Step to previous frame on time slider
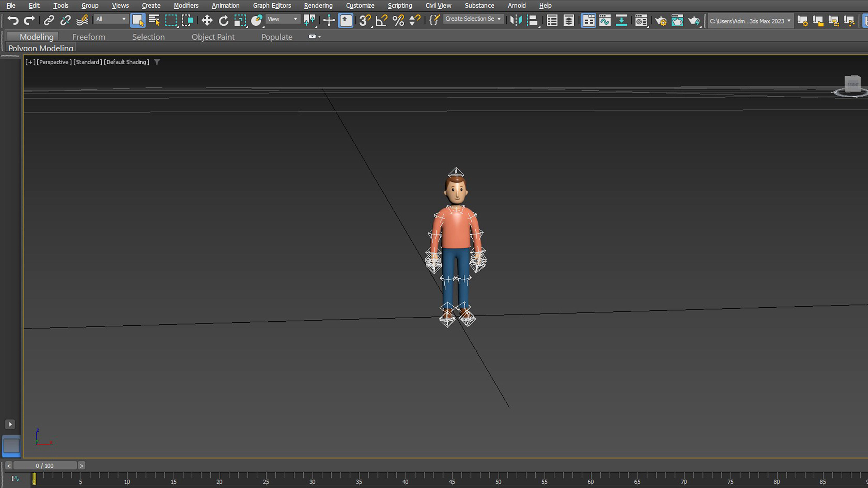 pos(9,465)
